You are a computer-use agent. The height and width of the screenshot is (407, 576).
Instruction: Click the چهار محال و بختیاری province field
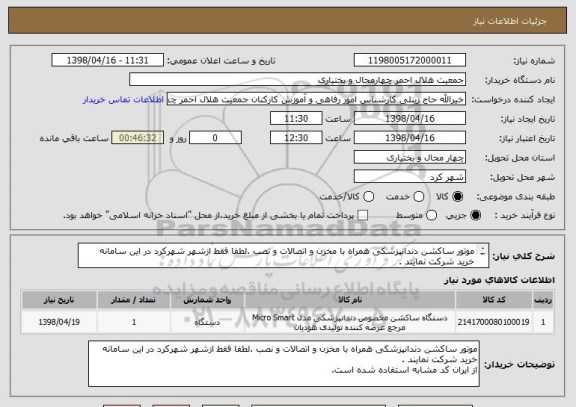point(410,158)
